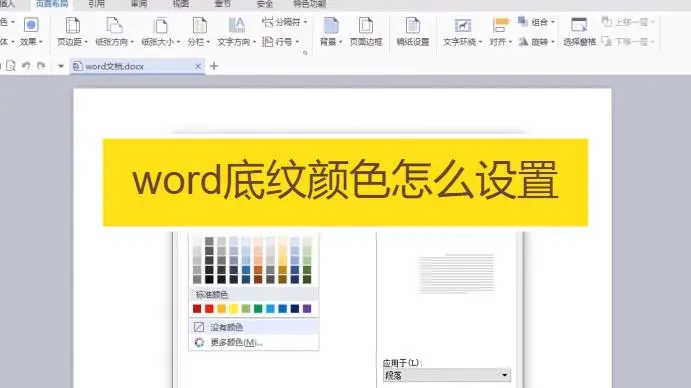Click the 背景 background icon

[x=331, y=25]
